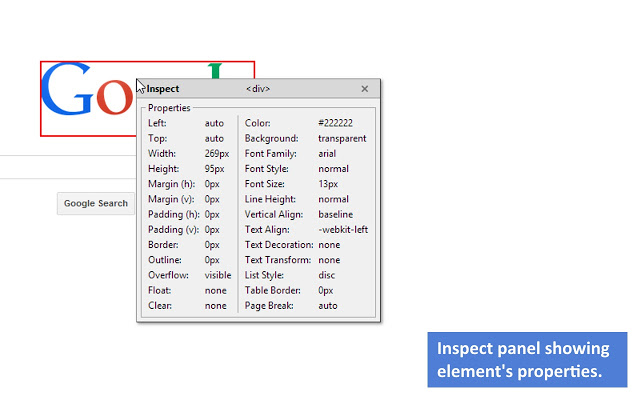Screen dimensions: 640x400
Task: Click the Google search input field
Action: 68,167
